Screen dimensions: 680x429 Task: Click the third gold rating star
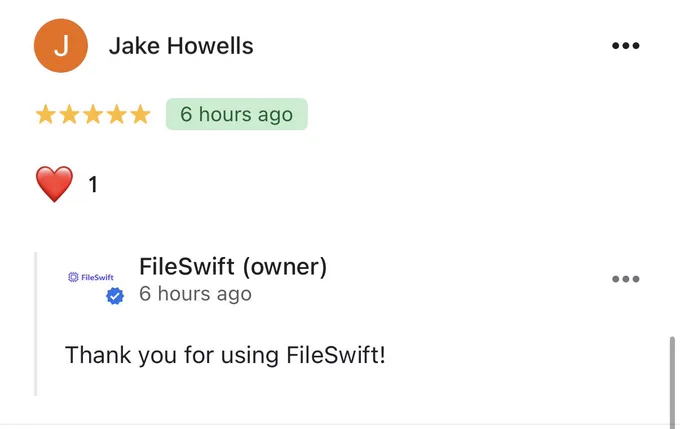[93, 115]
